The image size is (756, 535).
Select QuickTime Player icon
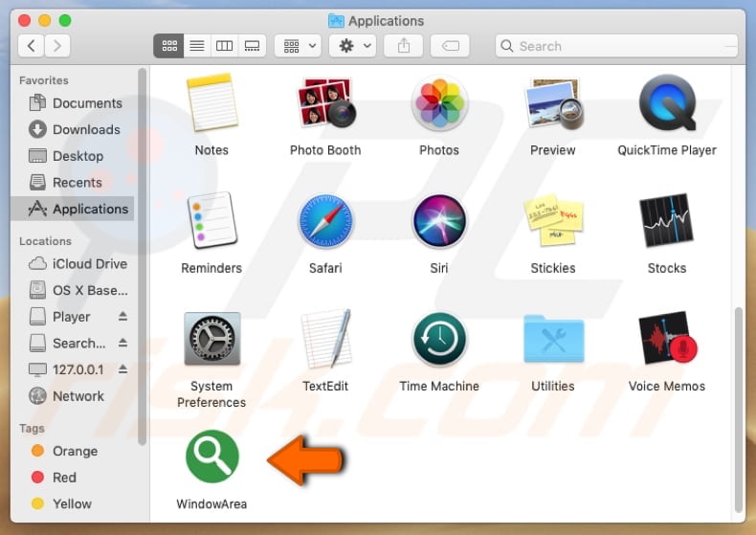tap(667, 102)
